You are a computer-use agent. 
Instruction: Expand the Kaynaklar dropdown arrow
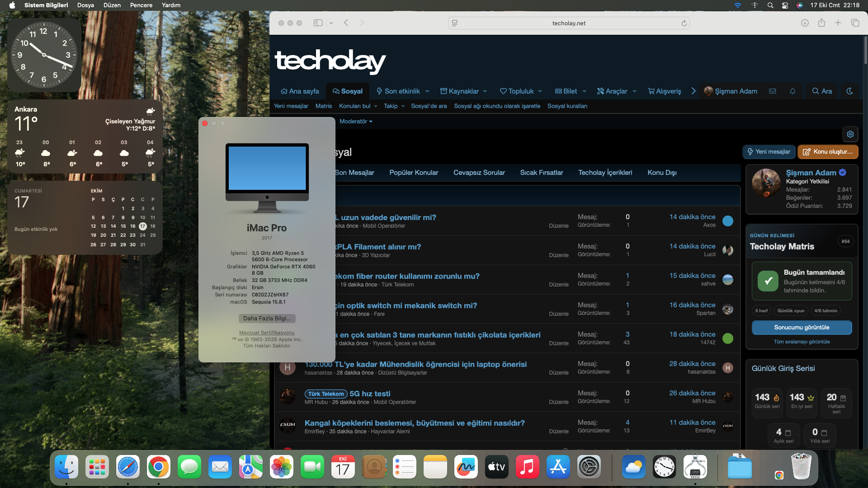(x=485, y=91)
